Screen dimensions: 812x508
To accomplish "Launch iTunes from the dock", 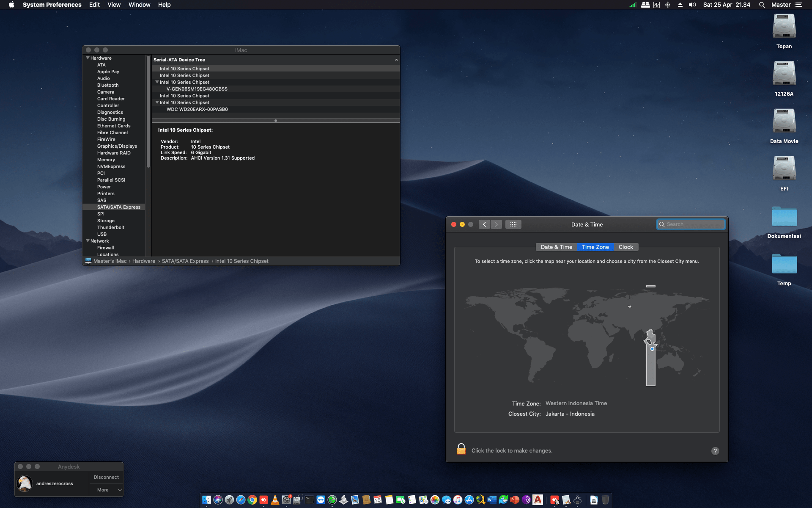I will click(x=458, y=500).
